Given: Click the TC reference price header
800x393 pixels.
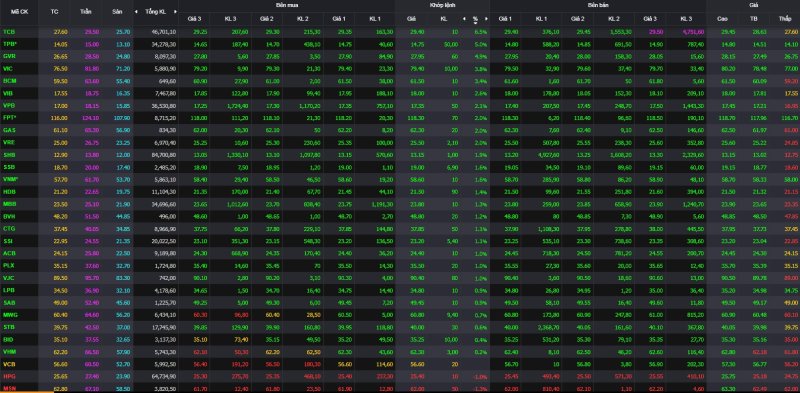Looking at the screenshot, I should (55, 11).
